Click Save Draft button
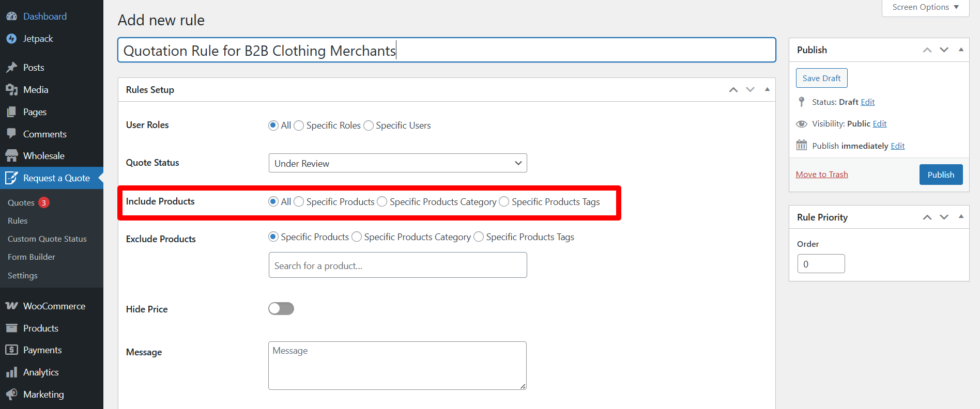The width and height of the screenshot is (980, 409). click(822, 78)
